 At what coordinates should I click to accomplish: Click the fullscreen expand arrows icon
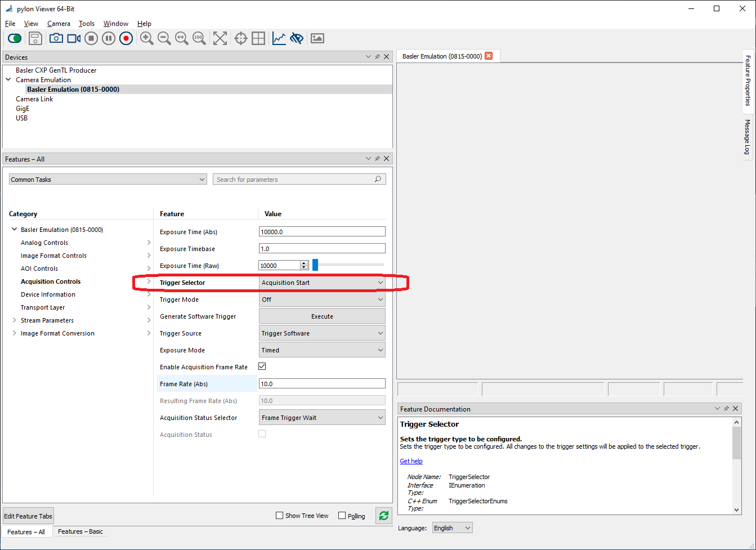click(220, 38)
